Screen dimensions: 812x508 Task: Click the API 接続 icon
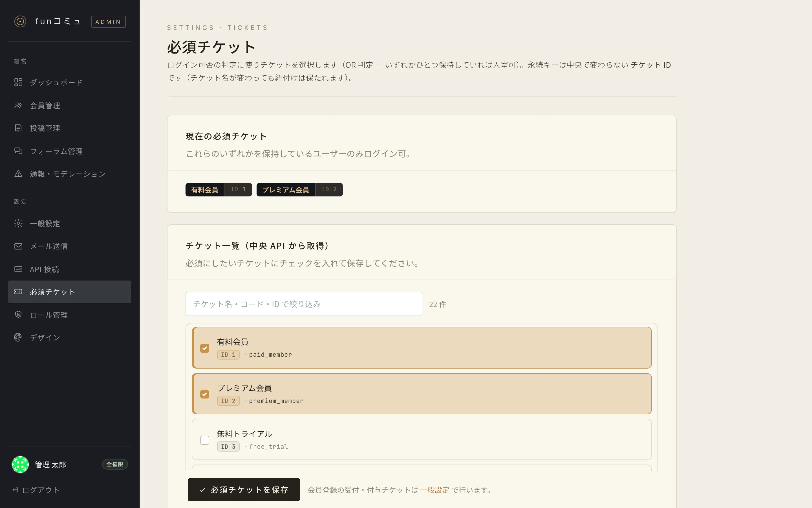18,269
